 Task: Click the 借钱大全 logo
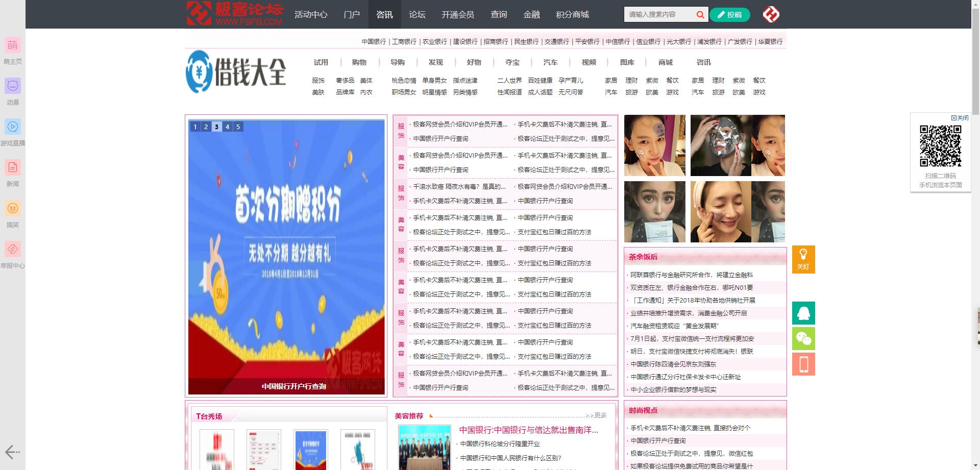click(x=236, y=71)
